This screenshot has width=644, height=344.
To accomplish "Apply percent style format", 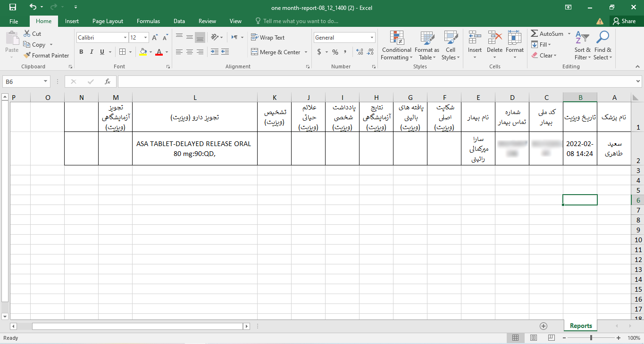I will (x=335, y=52).
